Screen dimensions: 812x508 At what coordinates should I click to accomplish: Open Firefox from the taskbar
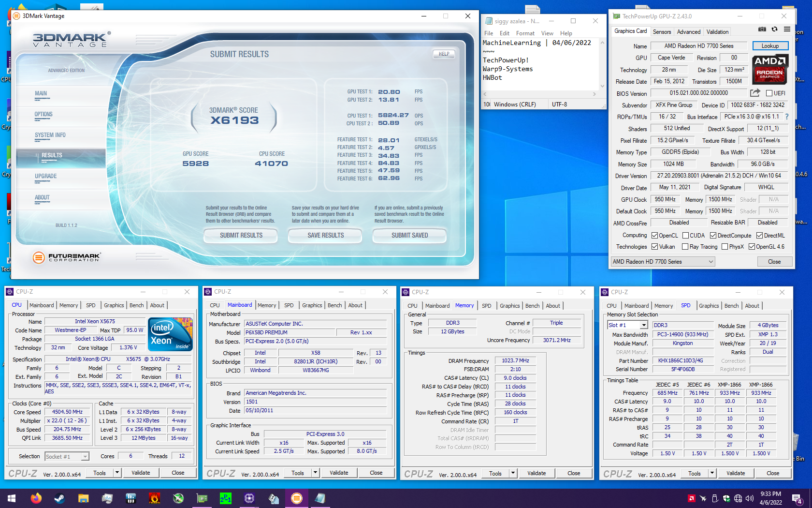(36, 498)
